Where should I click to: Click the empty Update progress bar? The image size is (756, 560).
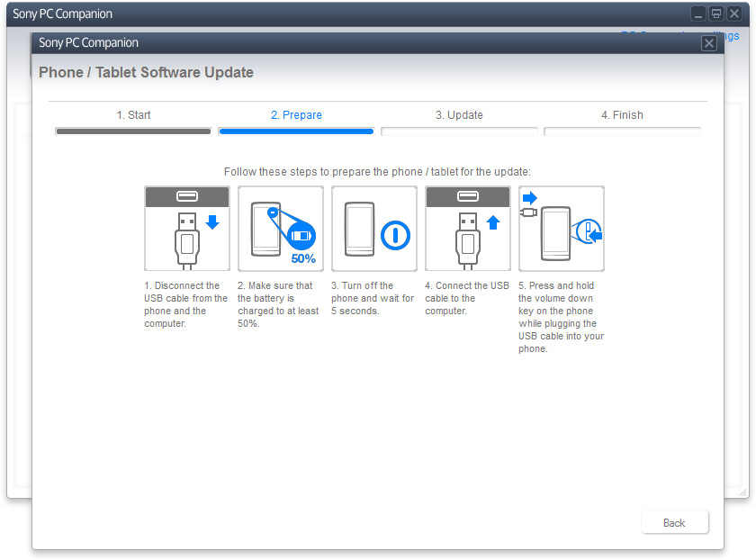click(x=459, y=131)
